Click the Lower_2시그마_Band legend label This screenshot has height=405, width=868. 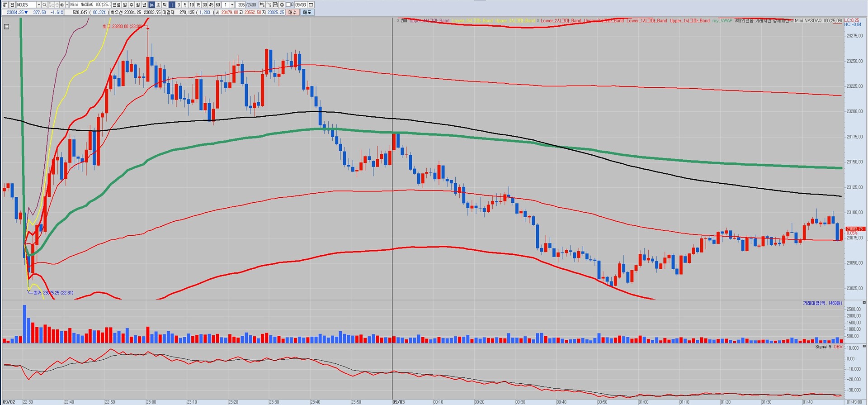(x=561, y=21)
